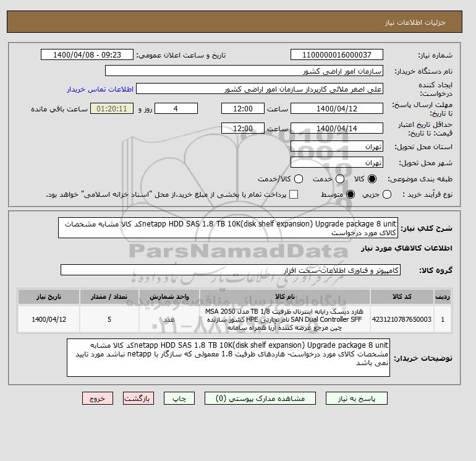Click the response deadline time 12:00 field
This screenshot has width=476, height=461.
(243, 108)
